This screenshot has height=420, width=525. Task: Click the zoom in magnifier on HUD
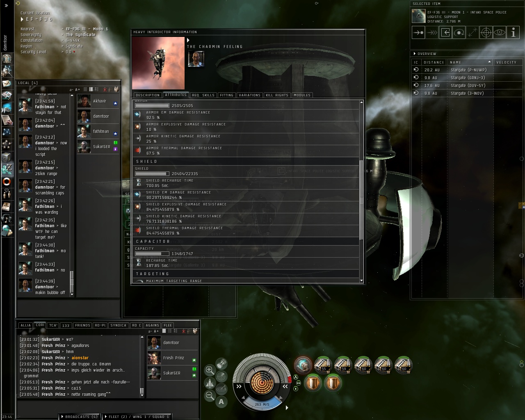click(210, 370)
